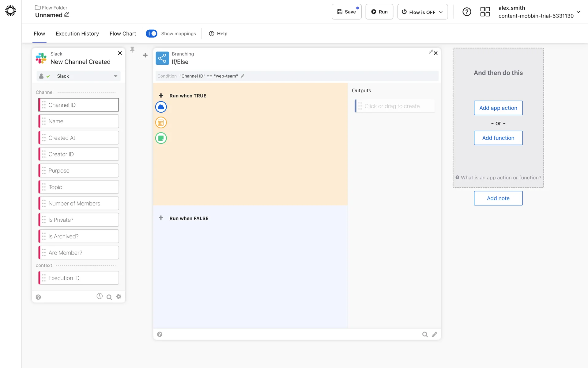Open the apps grid icon in header
This screenshot has height=368, width=588.
485,12
